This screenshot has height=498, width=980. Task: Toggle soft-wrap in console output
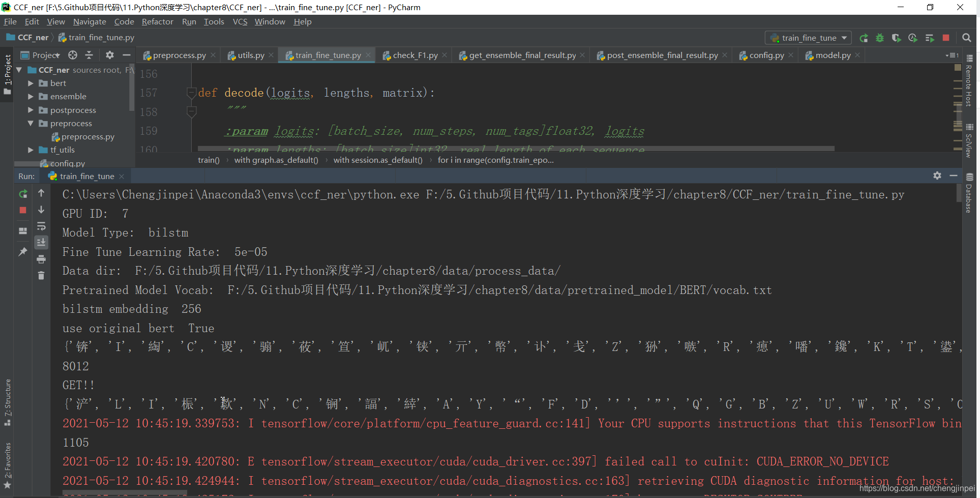pyautogui.click(x=41, y=226)
